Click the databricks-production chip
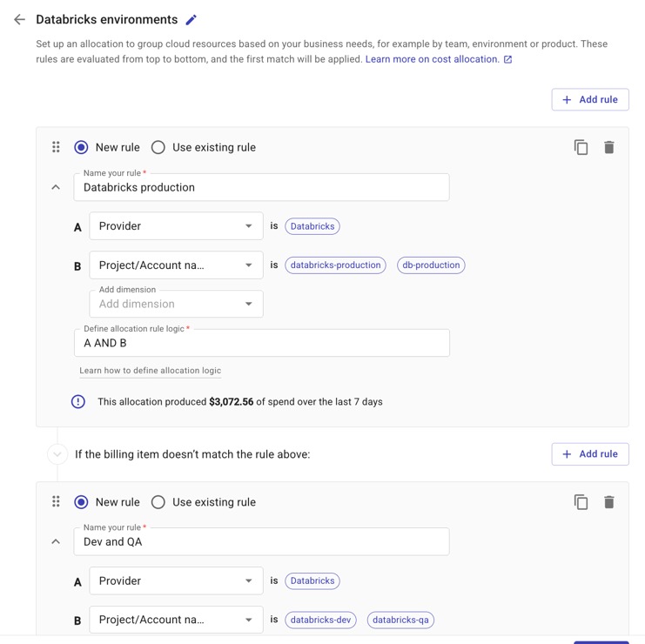Viewport: 645px width, 644px height. [335, 265]
